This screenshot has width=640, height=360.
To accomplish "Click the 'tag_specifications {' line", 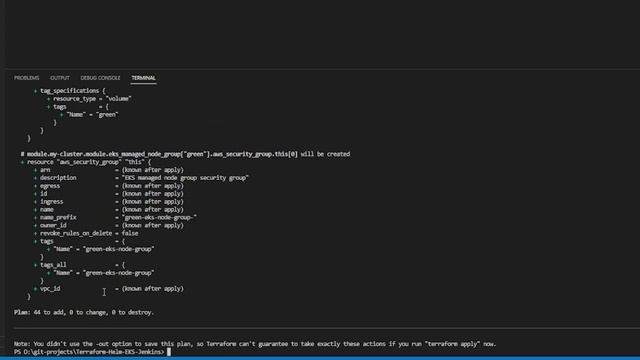I will point(69,91).
